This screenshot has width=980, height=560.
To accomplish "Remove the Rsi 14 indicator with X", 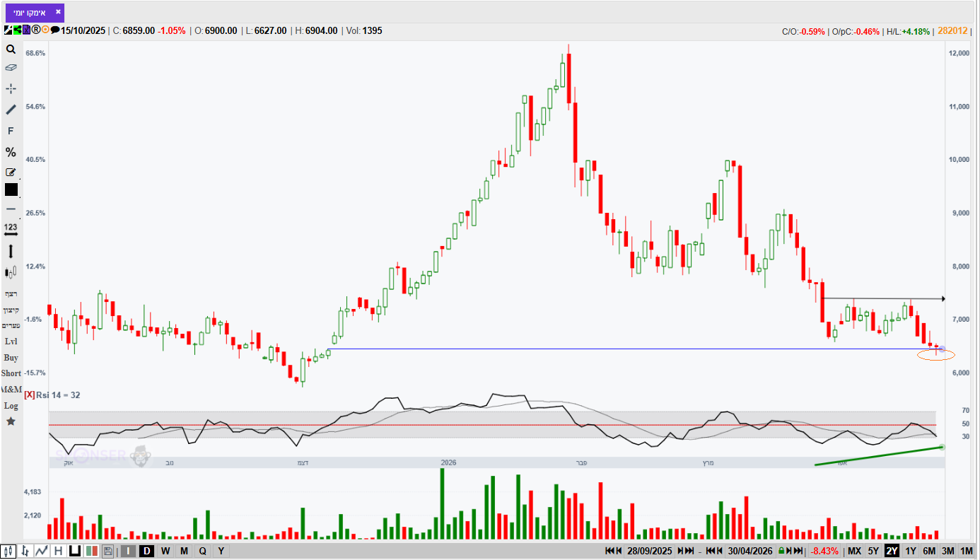I will tap(29, 395).
